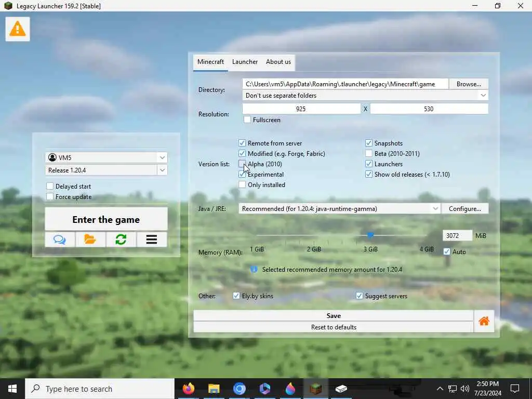The width and height of the screenshot is (532, 399).
Task: Toggle the Snapshots checkbox
Action: 368,143
